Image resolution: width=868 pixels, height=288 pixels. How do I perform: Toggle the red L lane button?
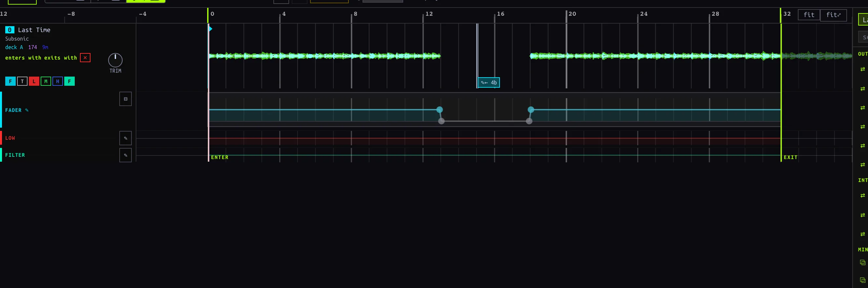click(34, 81)
